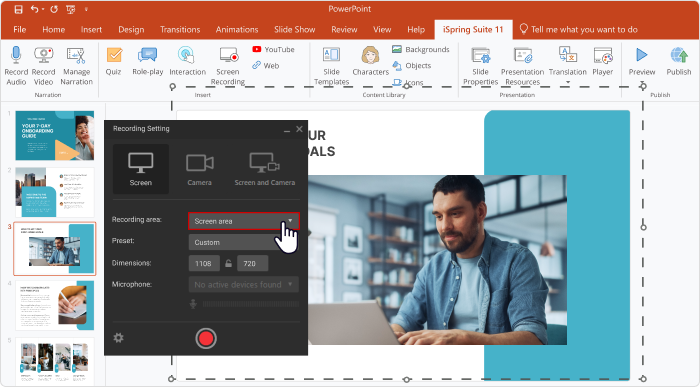
Task: Insert a Role-play simulation
Action: point(147,61)
